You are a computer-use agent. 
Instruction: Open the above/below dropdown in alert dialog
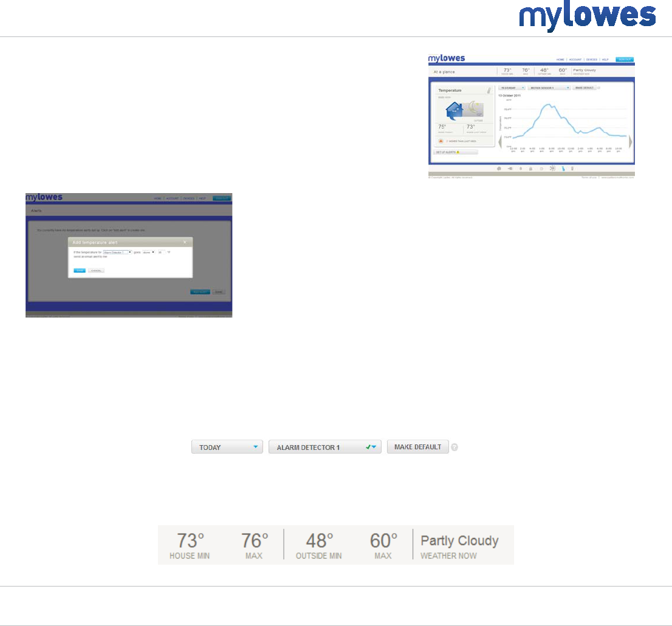149,252
